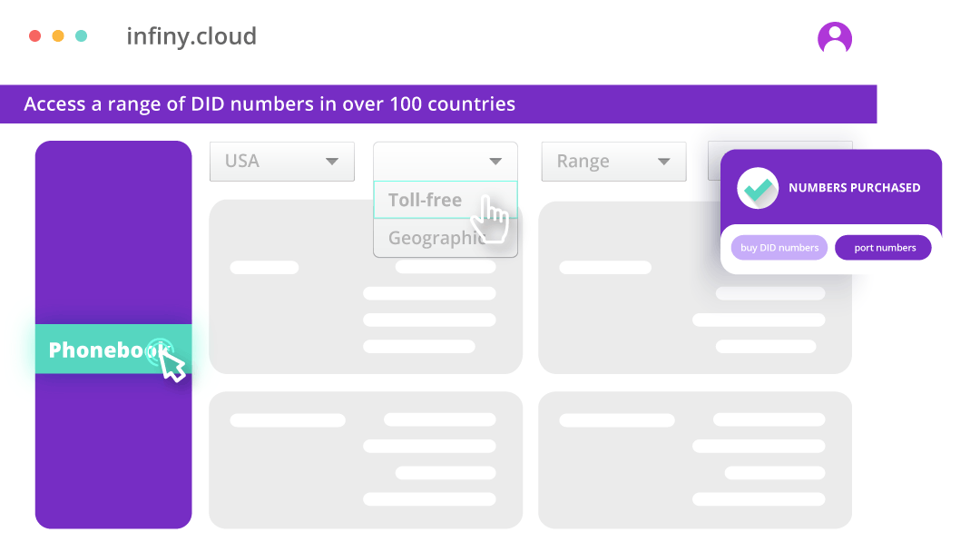Select Phonebook in the purple sidebar
This screenshot has height=552, width=980.
point(98,349)
